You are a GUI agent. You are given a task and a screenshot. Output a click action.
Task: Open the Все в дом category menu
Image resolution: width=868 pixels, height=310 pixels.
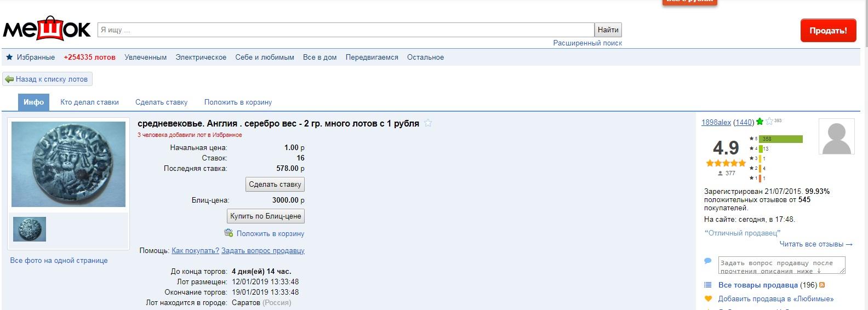point(319,57)
